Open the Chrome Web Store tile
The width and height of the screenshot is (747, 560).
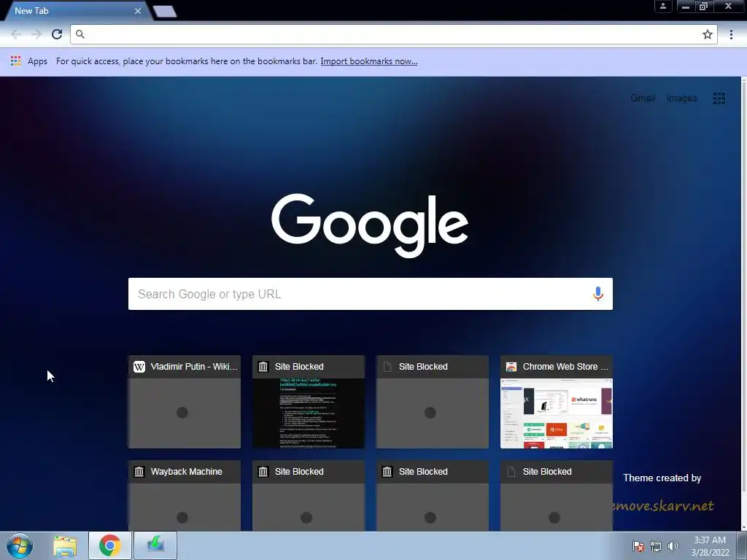[557, 402]
